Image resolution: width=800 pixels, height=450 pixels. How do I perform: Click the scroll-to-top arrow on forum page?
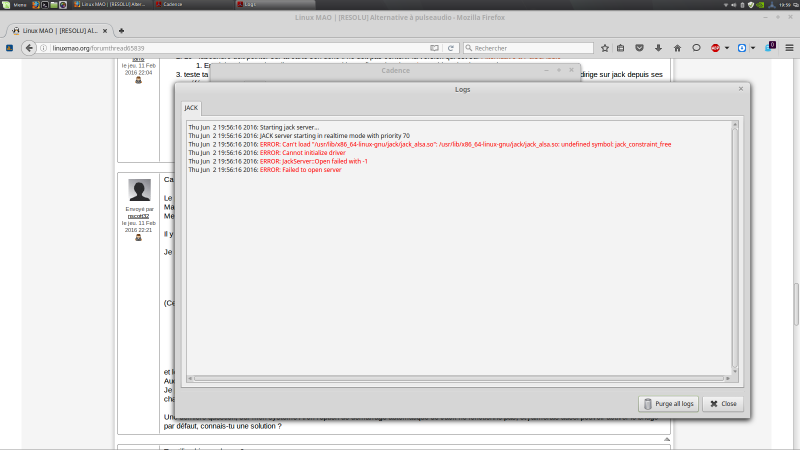(667, 439)
